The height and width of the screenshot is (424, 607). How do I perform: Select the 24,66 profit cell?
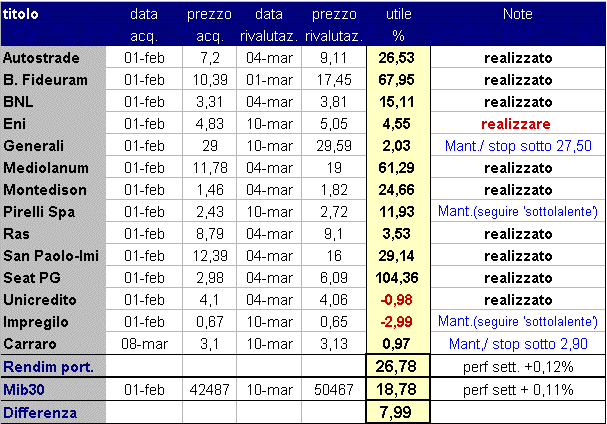[396, 190]
